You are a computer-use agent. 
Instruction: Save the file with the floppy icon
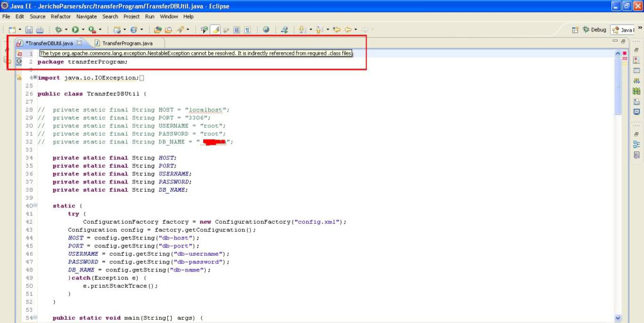(29, 30)
